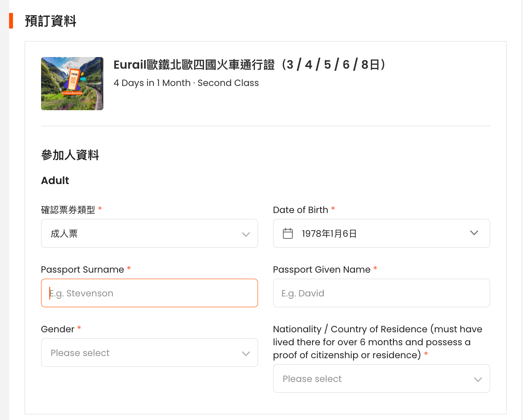The image size is (523, 420).
Task: Click the 參加人資料 heading
Action: [70, 155]
